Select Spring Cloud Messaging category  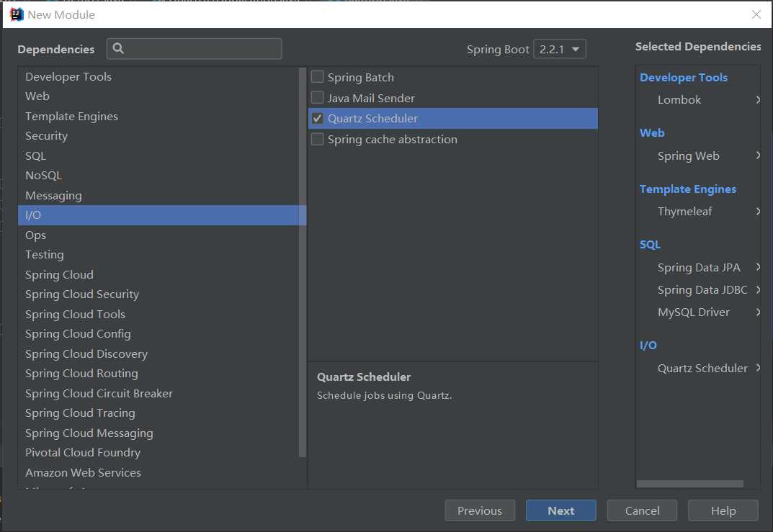[x=158, y=433]
